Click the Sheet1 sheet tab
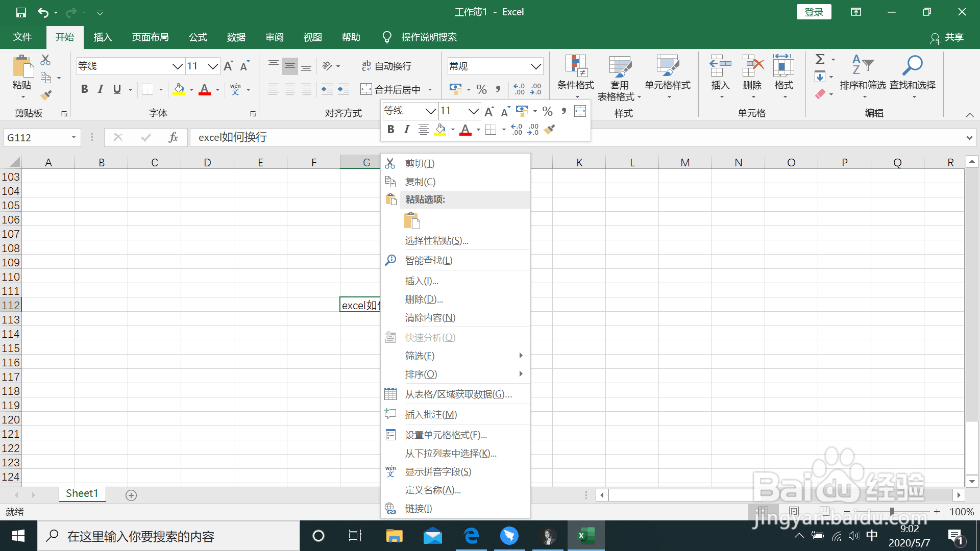 (x=82, y=493)
